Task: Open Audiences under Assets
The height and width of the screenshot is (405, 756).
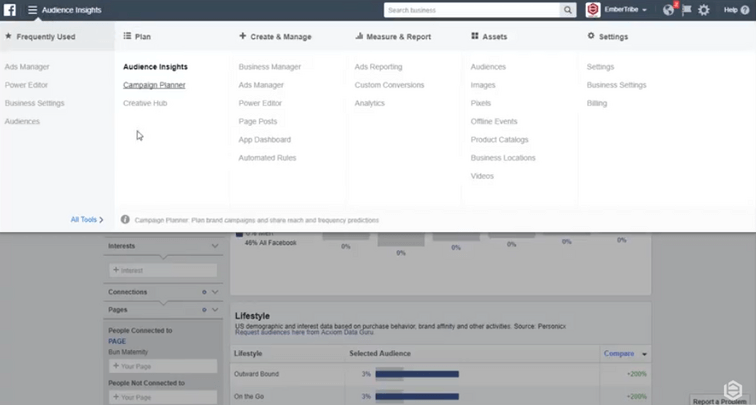Action: point(488,67)
